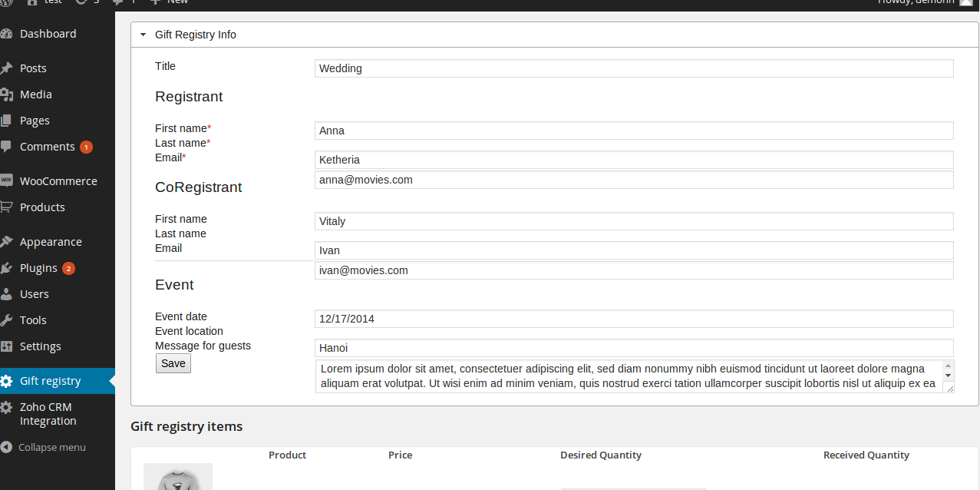Click the Settings sliders icon

[x=7, y=346]
